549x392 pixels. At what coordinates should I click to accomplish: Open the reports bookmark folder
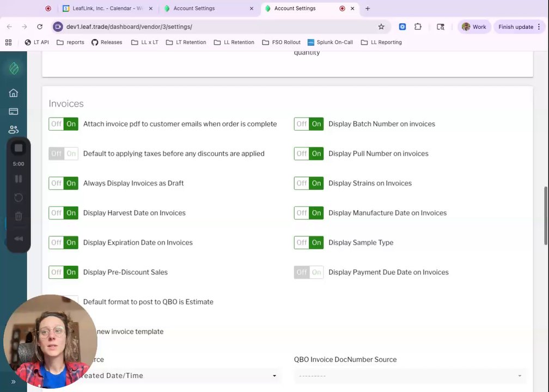point(70,42)
